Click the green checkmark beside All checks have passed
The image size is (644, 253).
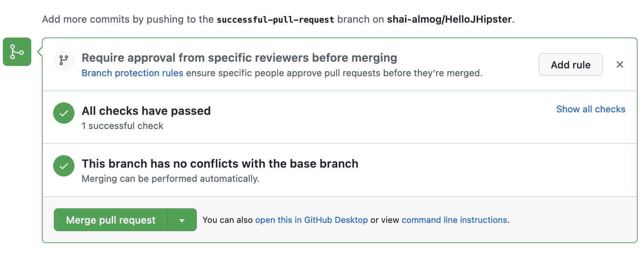coord(64,113)
